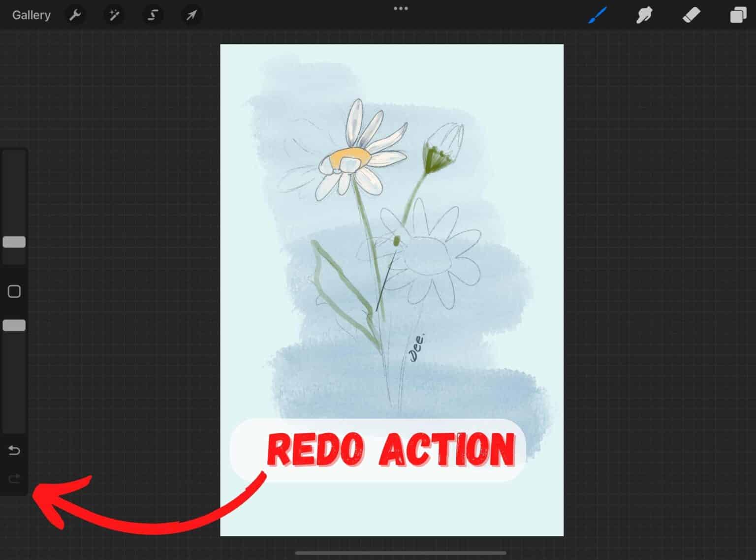Tap the Undo arrow on the sidebar
Viewport: 756px width, 560px height.
(x=14, y=450)
